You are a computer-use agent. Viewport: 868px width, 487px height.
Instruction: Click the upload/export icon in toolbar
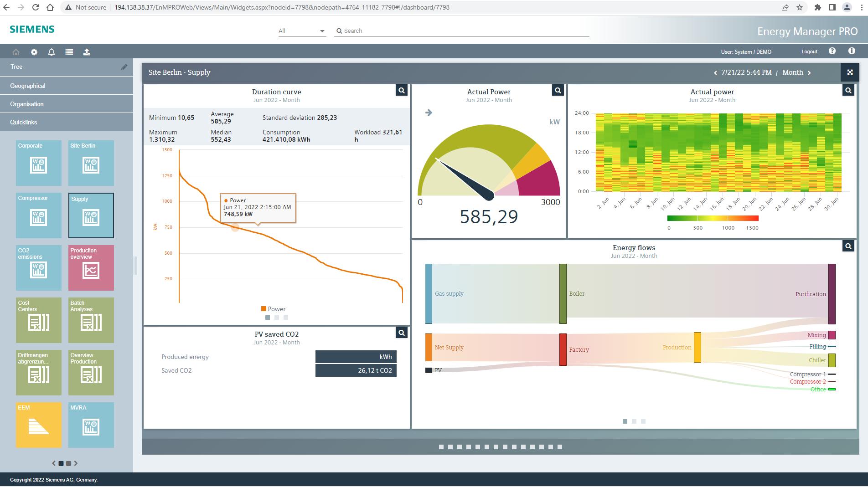[x=87, y=52]
